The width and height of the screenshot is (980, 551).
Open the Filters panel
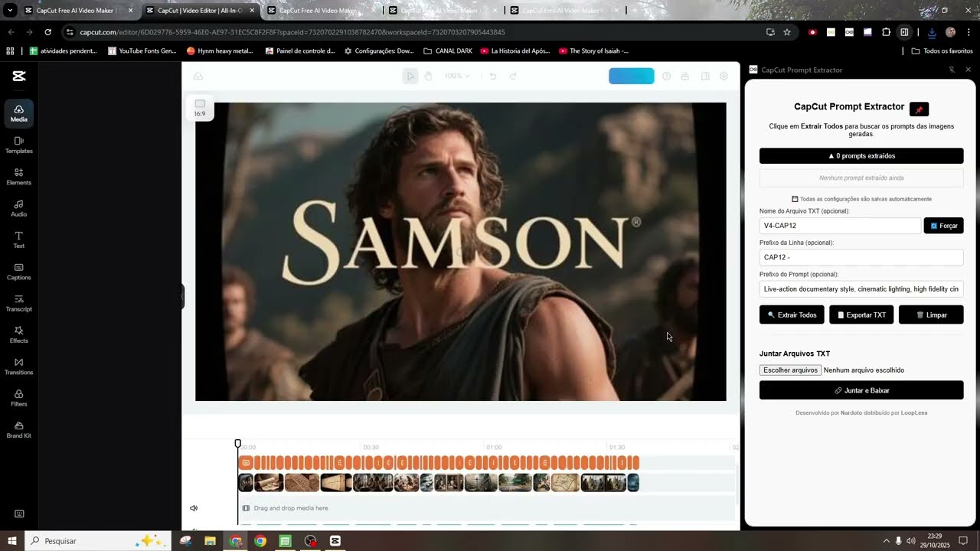pyautogui.click(x=19, y=398)
